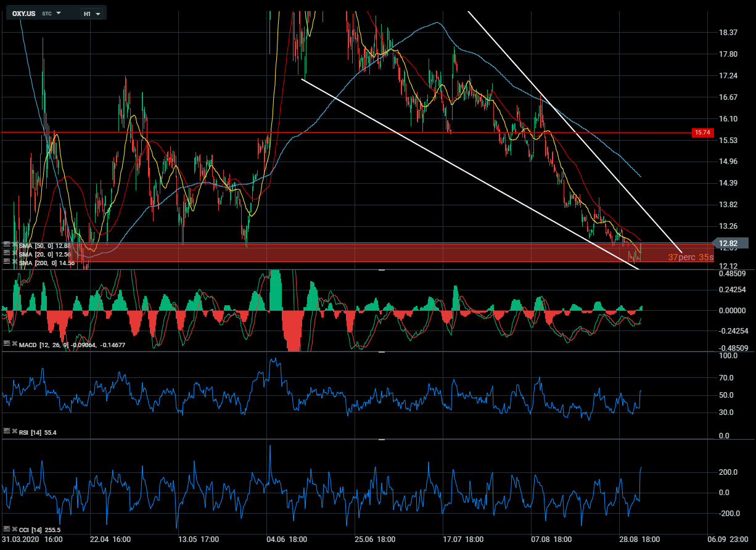The width and height of the screenshot is (756, 550).
Task: Click the OXY.US symbol name
Action: point(23,14)
